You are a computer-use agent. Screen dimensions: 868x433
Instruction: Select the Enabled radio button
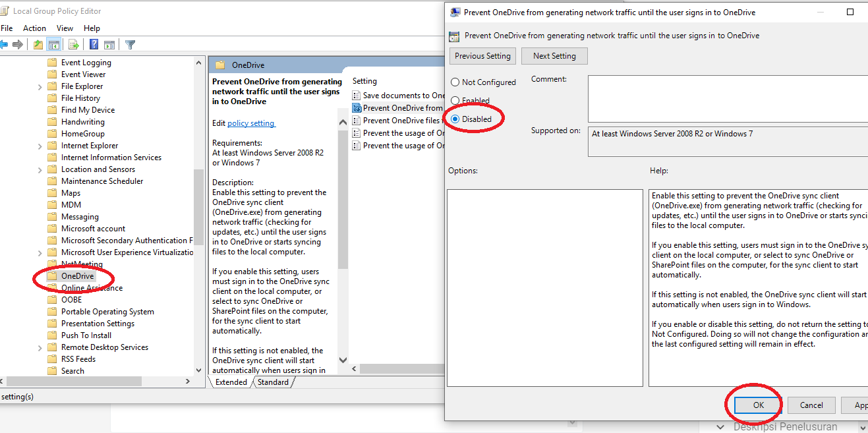pyautogui.click(x=455, y=101)
